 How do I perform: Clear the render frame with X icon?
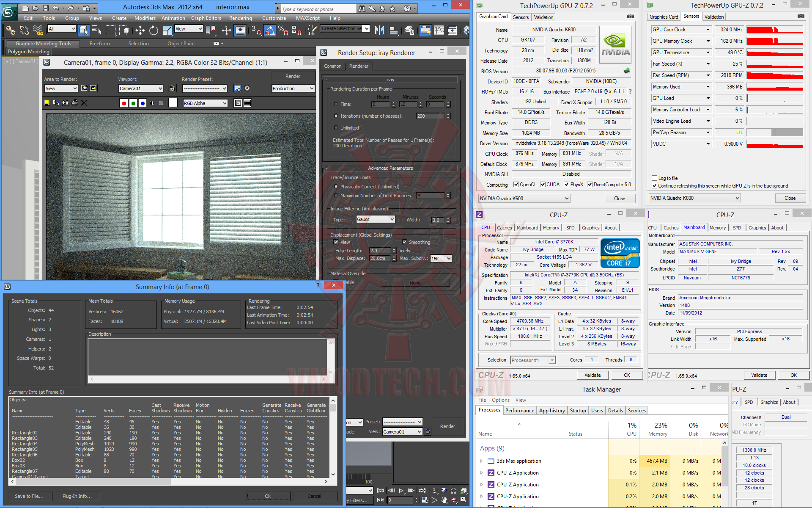(x=84, y=103)
